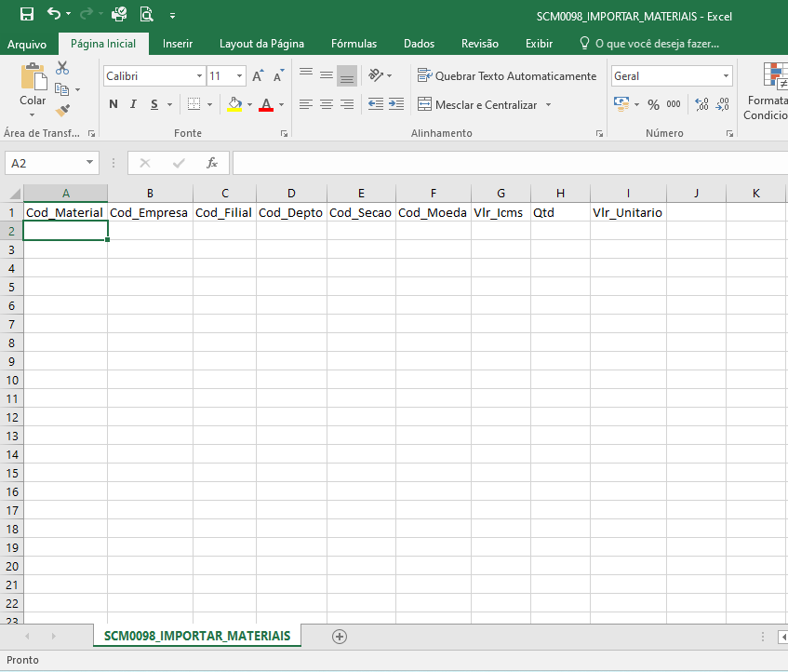Expand Colar paste options arrow

33,114
